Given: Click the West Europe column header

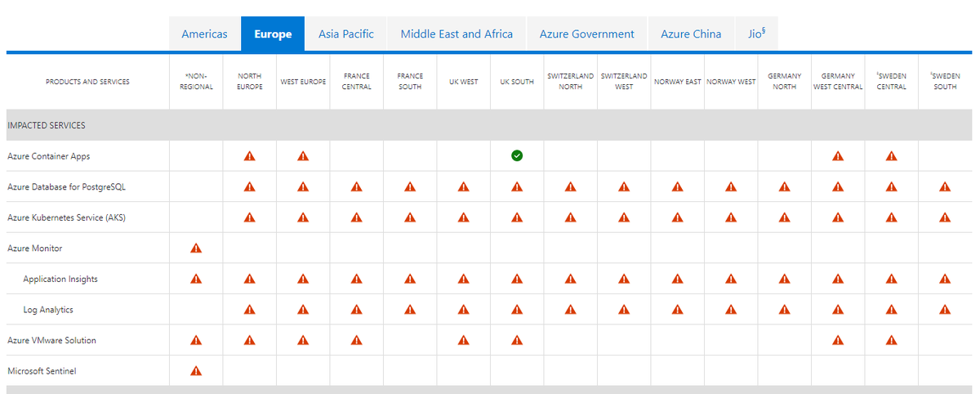Looking at the screenshot, I should coord(303,82).
